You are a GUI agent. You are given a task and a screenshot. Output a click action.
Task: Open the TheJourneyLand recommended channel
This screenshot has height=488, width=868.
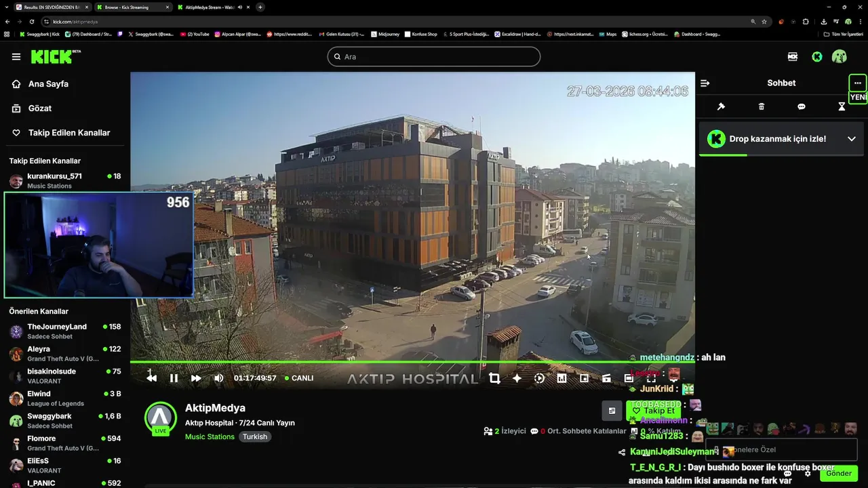click(x=65, y=331)
